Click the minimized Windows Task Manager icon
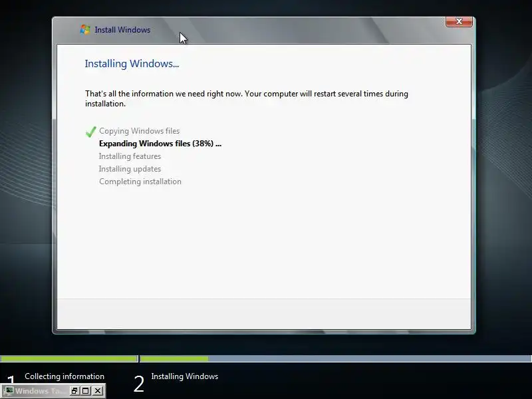This screenshot has height=399, width=532. pos(9,390)
